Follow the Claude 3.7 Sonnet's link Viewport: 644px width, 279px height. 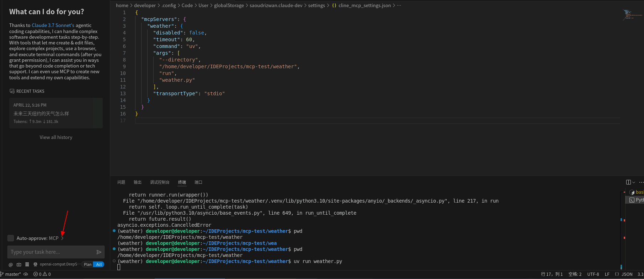[53, 25]
